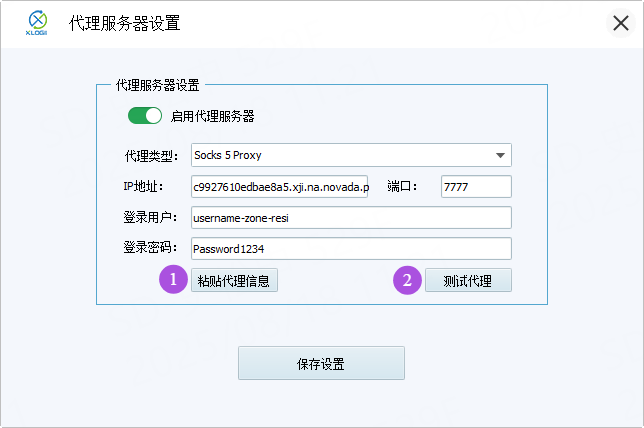
Task: Click the XLOGI logo icon
Action: coord(37,22)
